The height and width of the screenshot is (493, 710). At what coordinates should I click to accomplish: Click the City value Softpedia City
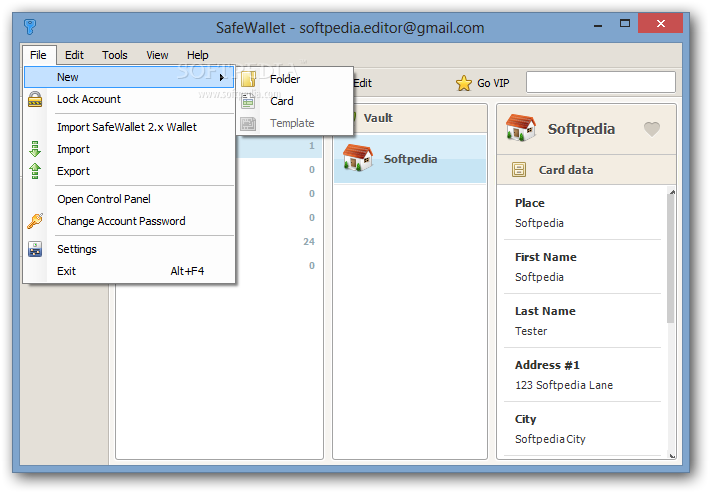click(550, 439)
